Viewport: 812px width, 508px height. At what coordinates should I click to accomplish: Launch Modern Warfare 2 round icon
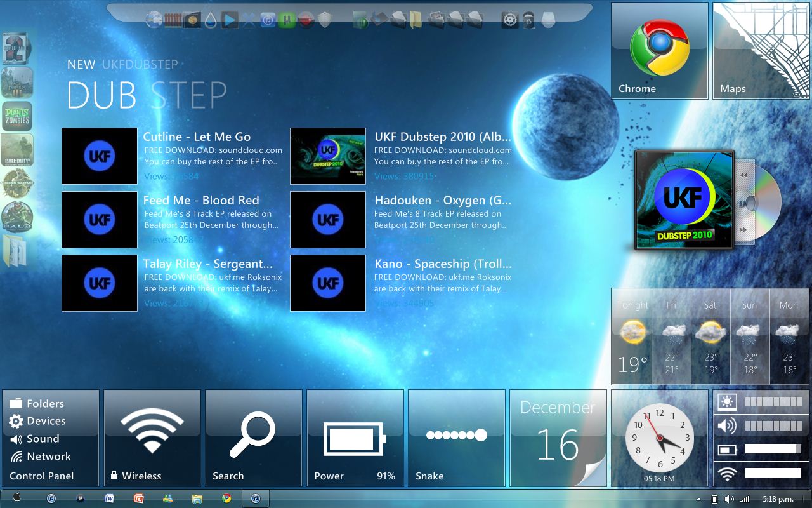pos(16,184)
